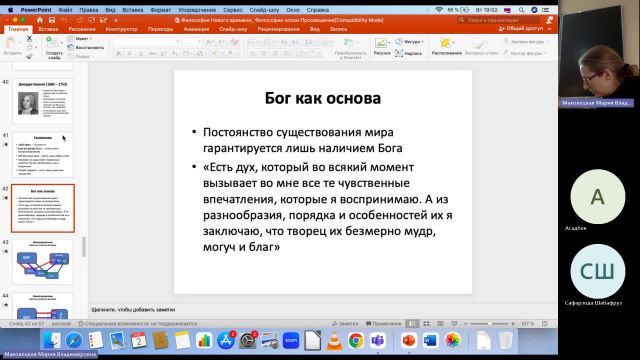640x360 pixels.
Task: Click the Home icon in quick access toolbar
Action: [40, 20]
